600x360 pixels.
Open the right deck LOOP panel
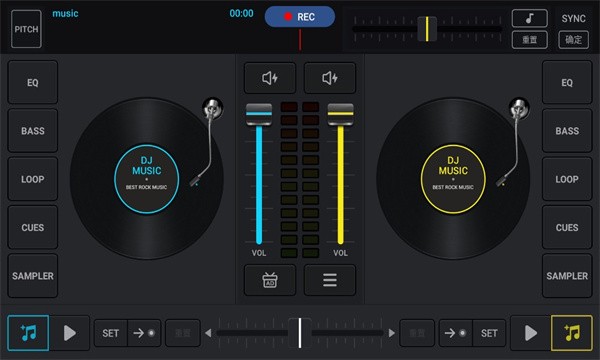567,179
